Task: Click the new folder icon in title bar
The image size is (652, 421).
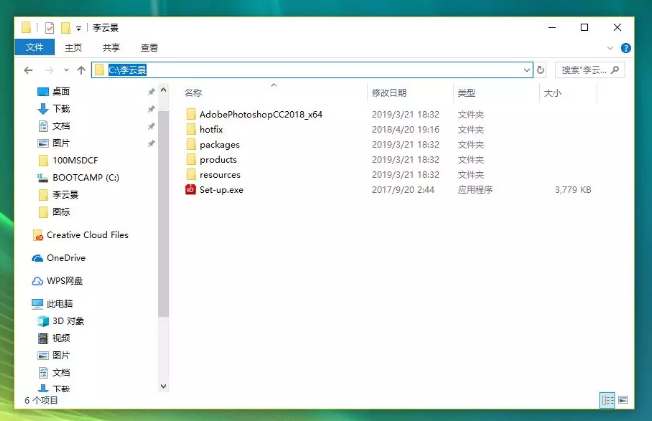Action: click(65, 28)
